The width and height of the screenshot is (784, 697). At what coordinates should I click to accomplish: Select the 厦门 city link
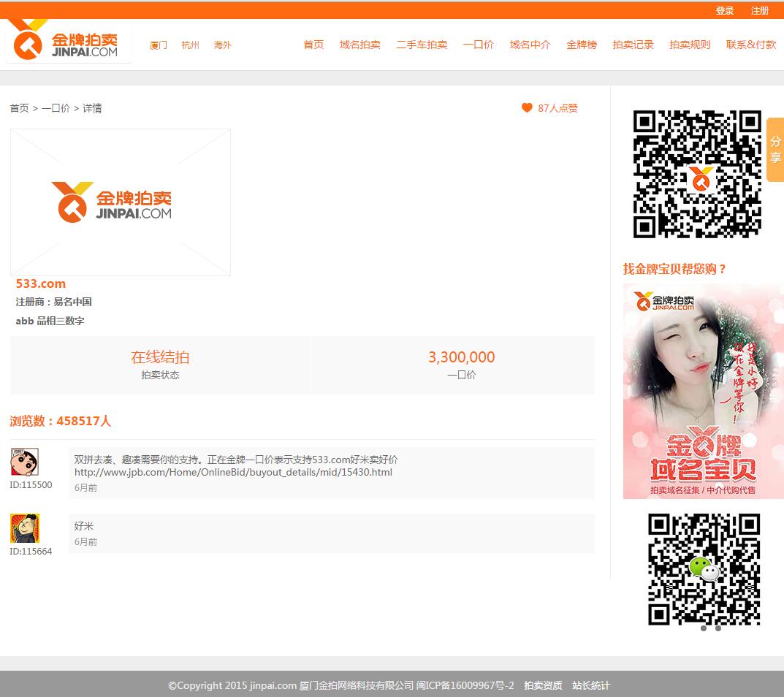point(159,45)
